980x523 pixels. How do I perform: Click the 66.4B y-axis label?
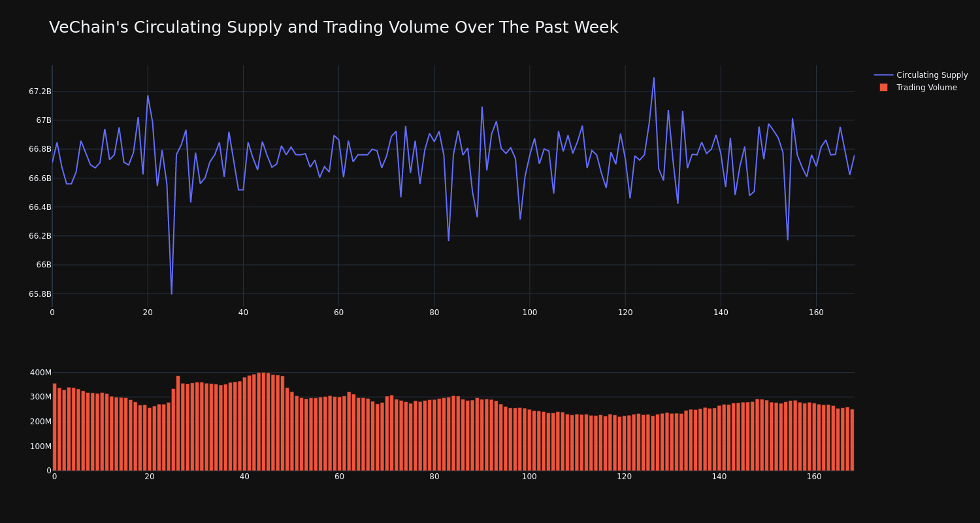40,207
